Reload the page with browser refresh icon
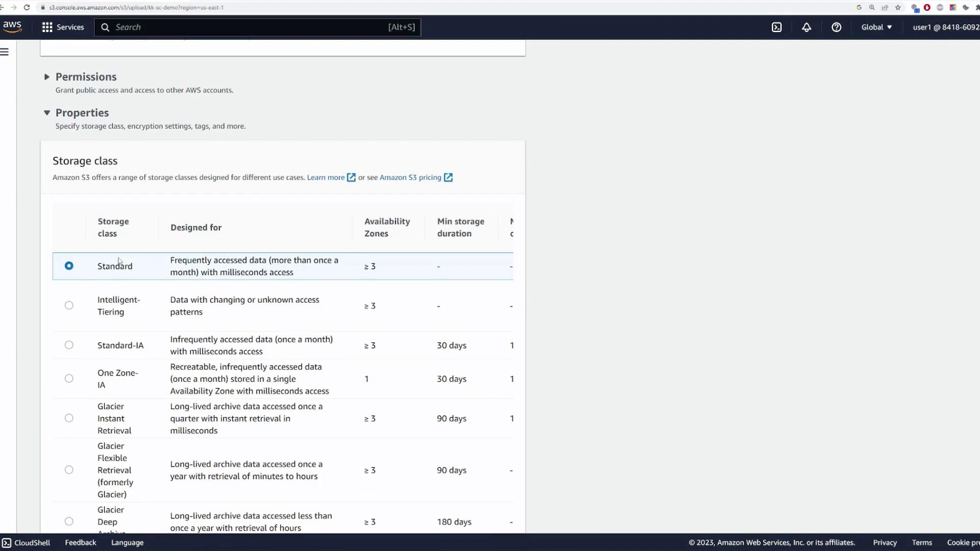Screen dimensions: 980x551 (x=27, y=7)
